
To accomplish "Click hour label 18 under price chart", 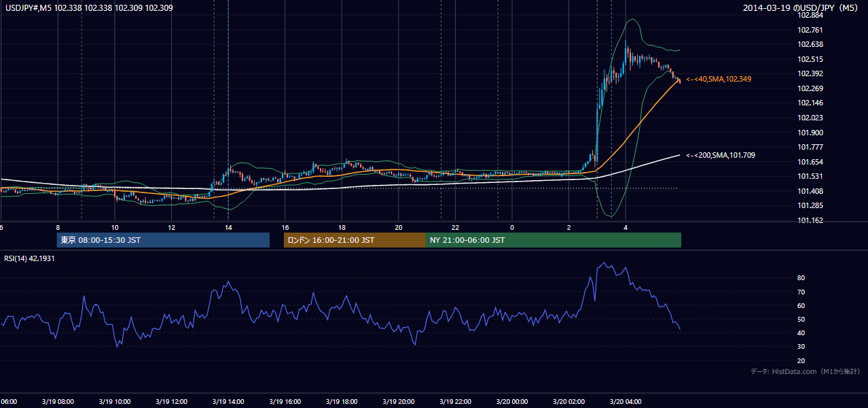I will 342,227.
